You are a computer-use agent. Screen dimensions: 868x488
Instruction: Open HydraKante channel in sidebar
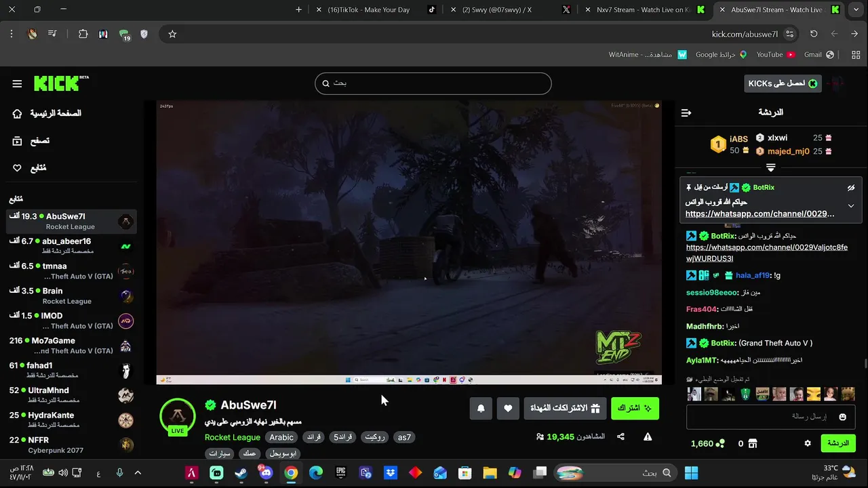click(x=71, y=420)
